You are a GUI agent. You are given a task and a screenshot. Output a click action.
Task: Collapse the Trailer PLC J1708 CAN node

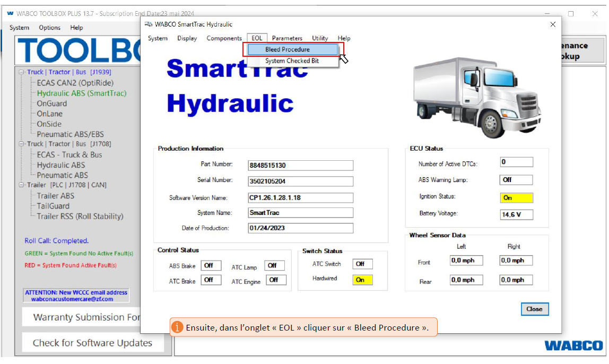pos(22,185)
